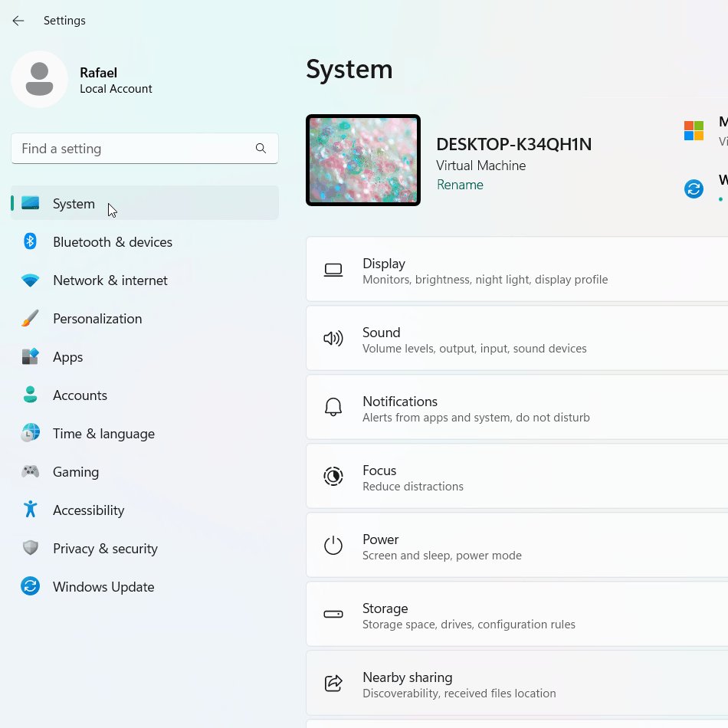Click the Sound speaker icon
Screen dimensions: 728x728
(x=333, y=339)
